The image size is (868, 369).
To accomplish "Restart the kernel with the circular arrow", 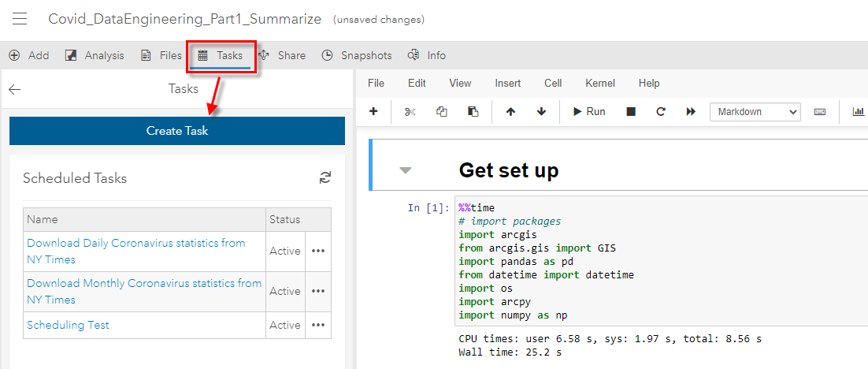I will [x=661, y=112].
